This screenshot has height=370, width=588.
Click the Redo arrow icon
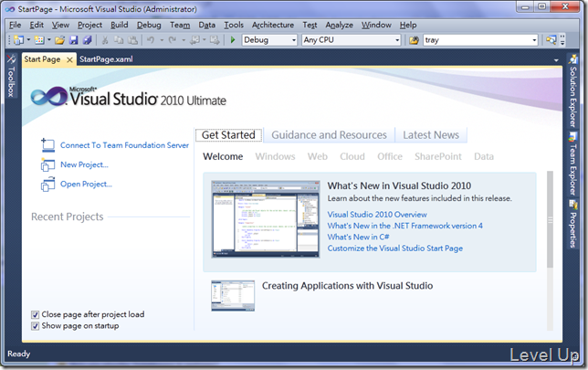(173, 40)
